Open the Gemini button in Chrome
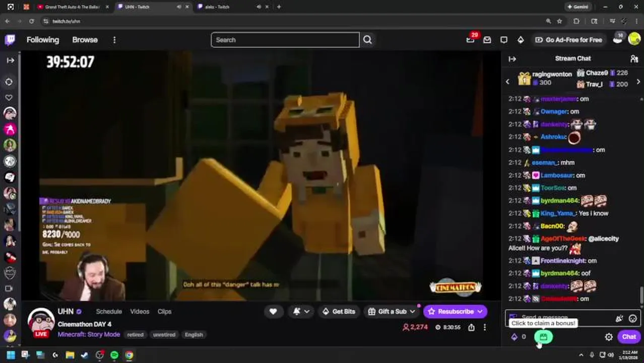This screenshot has width=644, height=363. coord(577,7)
